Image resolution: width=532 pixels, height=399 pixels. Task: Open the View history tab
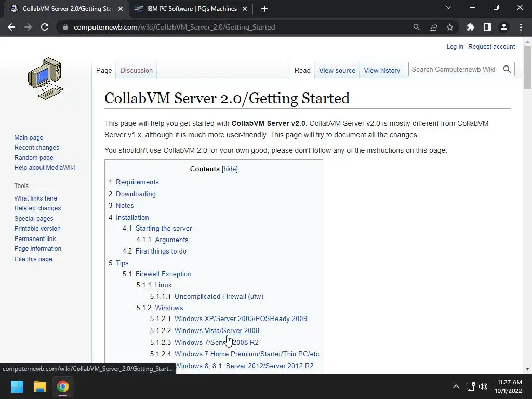(382, 70)
